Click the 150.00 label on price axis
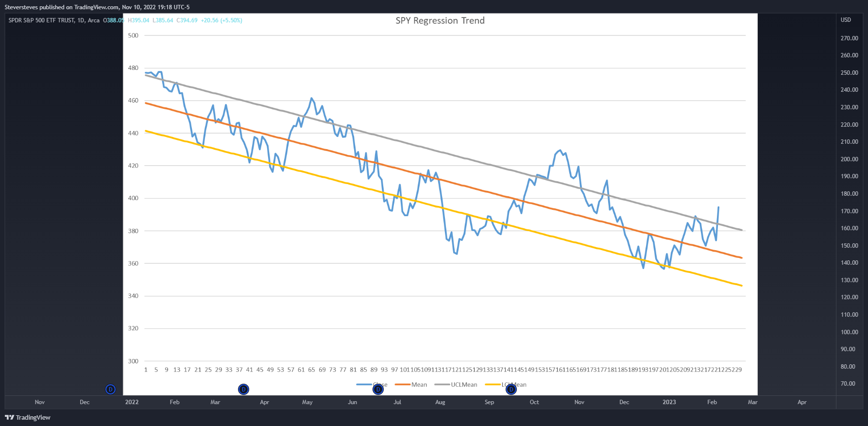The height and width of the screenshot is (426, 868). [849, 245]
